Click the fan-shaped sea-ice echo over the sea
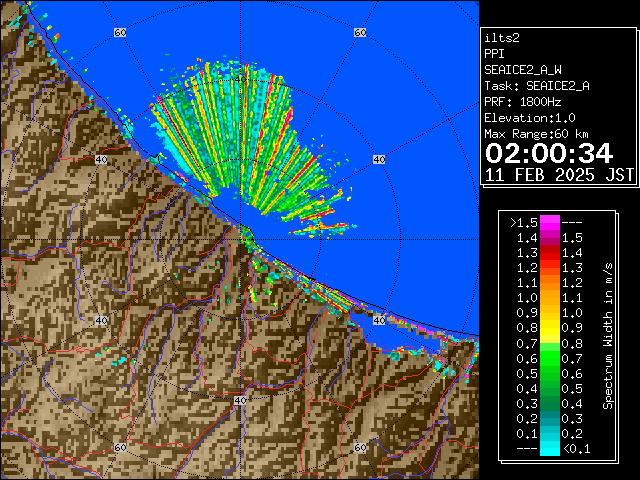 [x=245, y=143]
